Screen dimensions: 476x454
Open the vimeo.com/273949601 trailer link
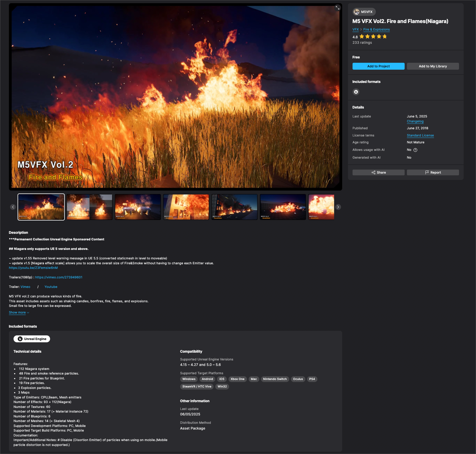pyautogui.click(x=59, y=277)
